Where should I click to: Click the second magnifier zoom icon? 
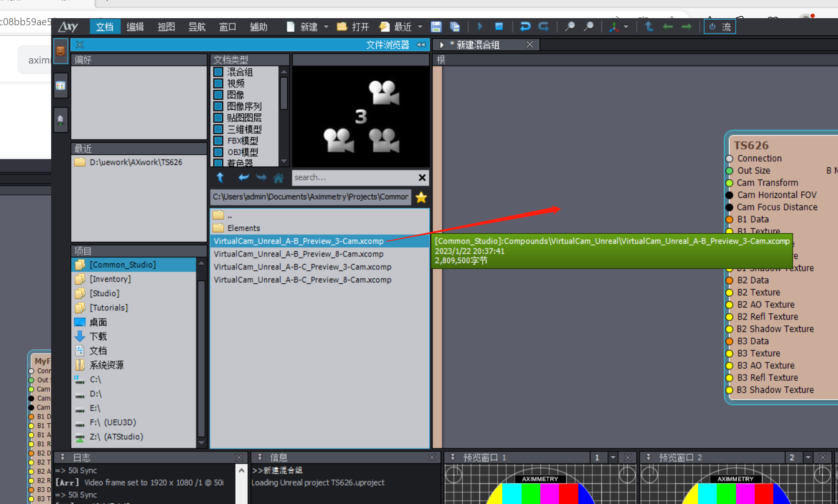point(589,26)
